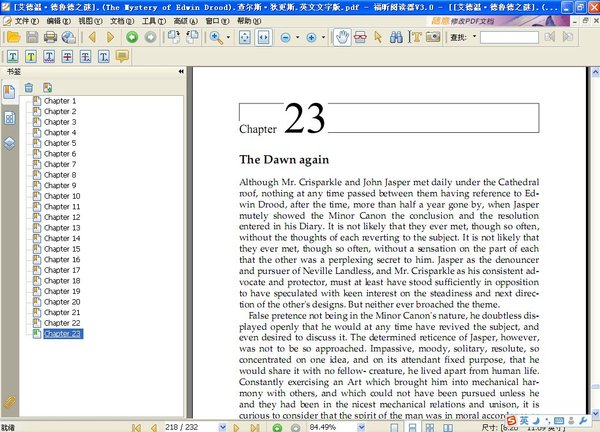
Task: Click the Zoom Out minus icon
Action: click(x=286, y=37)
